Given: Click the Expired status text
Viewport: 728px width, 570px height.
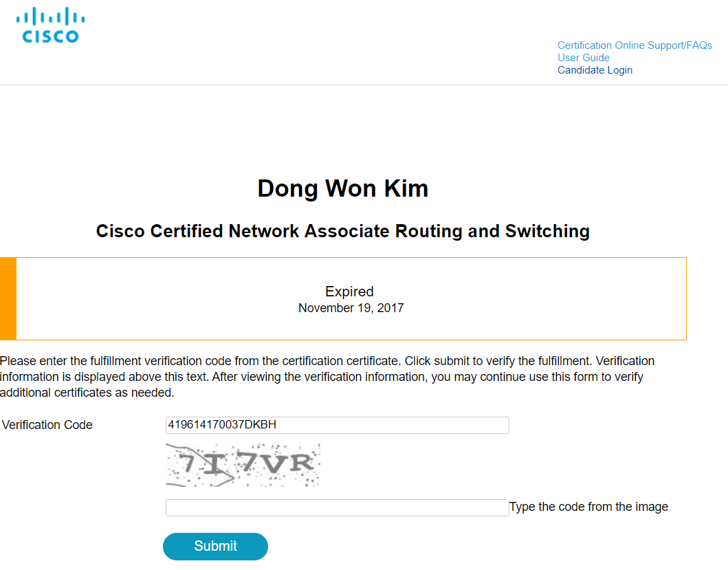Looking at the screenshot, I should click(349, 292).
